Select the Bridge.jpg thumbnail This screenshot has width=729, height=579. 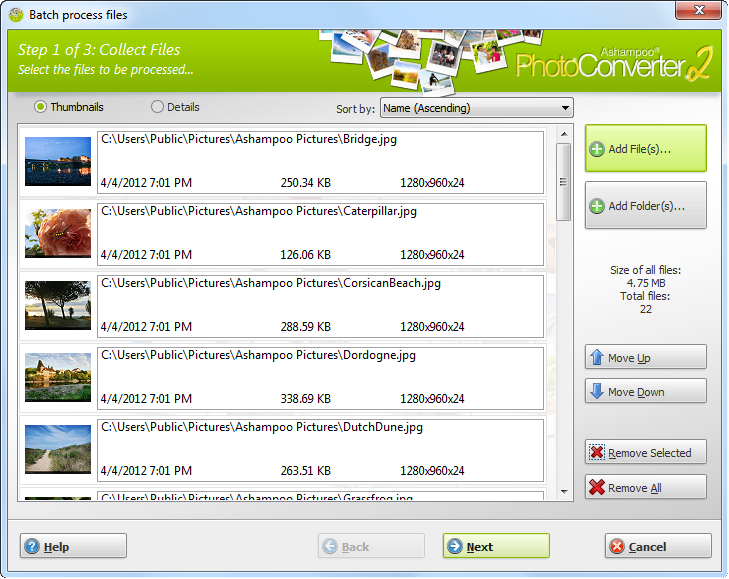point(58,162)
